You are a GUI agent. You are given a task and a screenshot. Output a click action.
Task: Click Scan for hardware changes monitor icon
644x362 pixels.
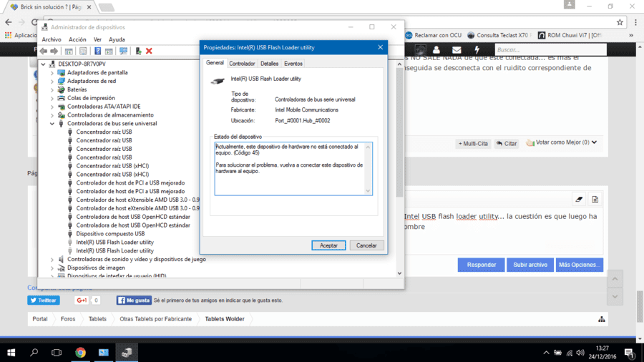pyautogui.click(x=123, y=51)
